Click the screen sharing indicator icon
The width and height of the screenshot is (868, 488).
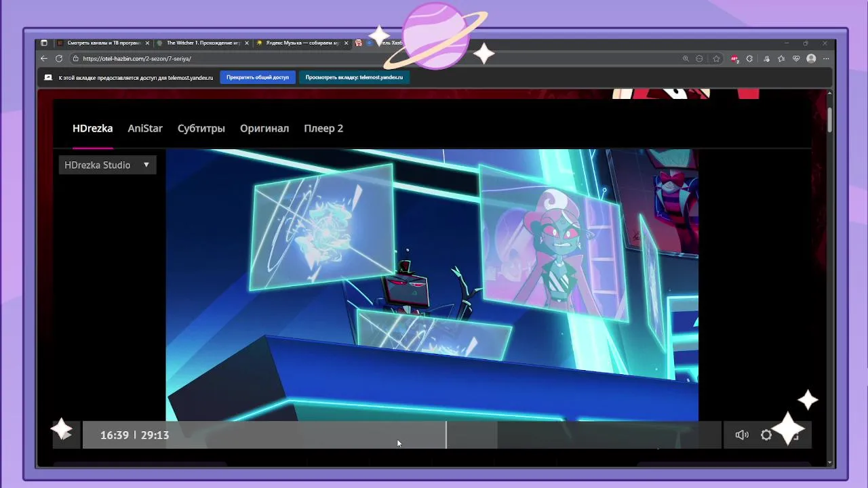(48, 77)
